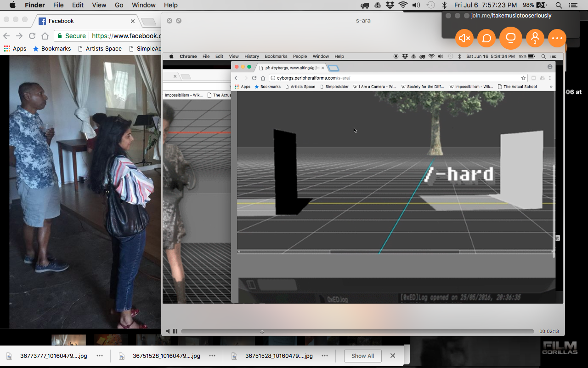Open the Time Machine menu
Viewport: 588px width, 368px height.
(x=430, y=6)
